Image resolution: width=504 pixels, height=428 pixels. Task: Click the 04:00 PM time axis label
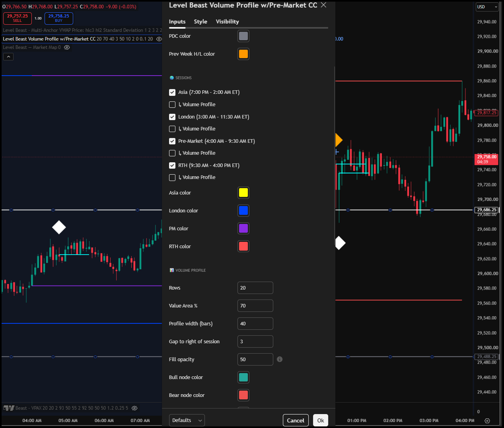click(x=465, y=420)
